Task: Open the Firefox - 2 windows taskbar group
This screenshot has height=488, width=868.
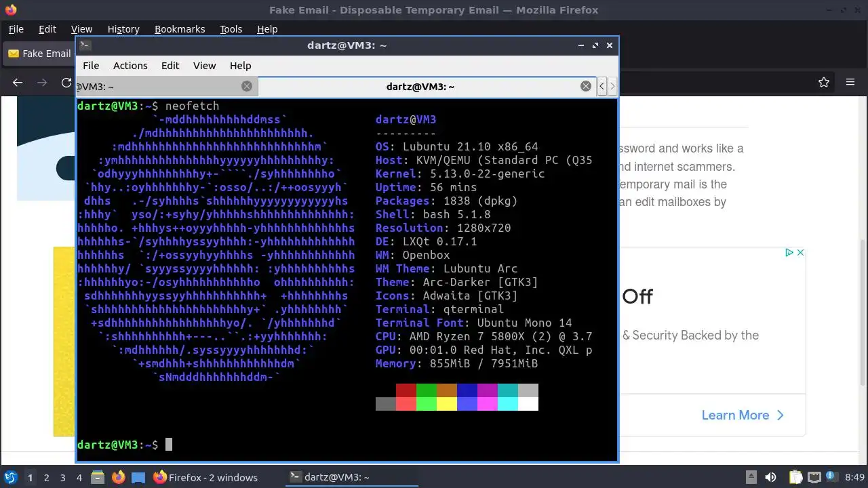Action: point(205,477)
